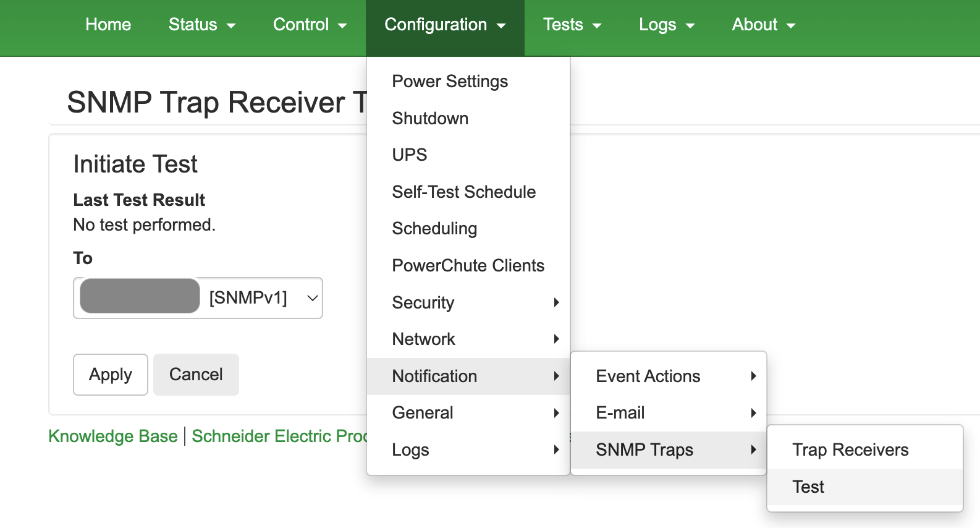Expand the About menu

coord(763,25)
